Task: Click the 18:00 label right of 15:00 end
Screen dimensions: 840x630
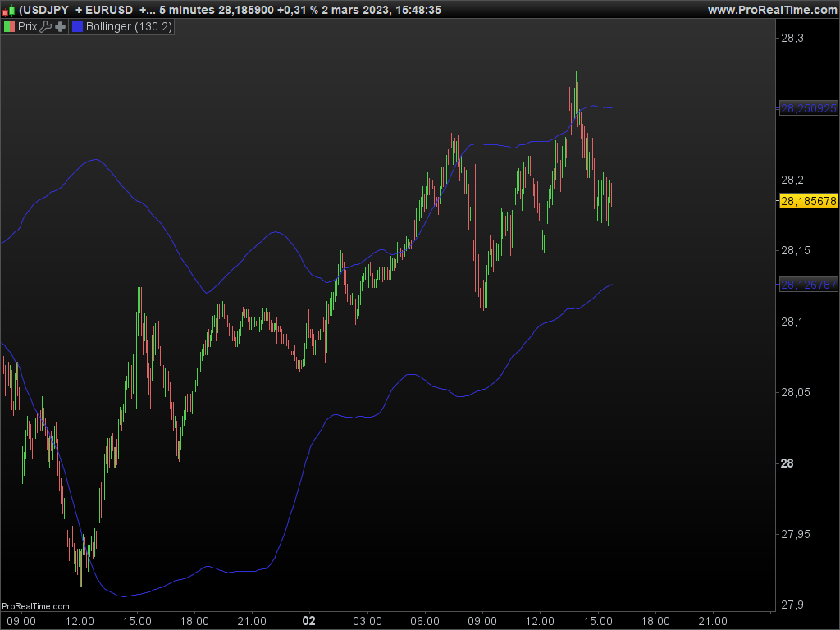Action: point(655,622)
